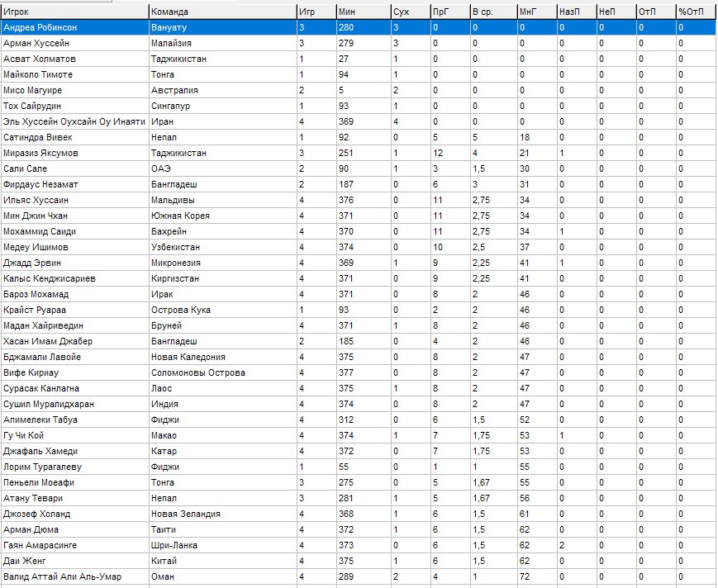Sort by НеП column header
Image resolution: width=718 pixels, height=588 pixels.
pyautogui.click(x=616, y=12)
